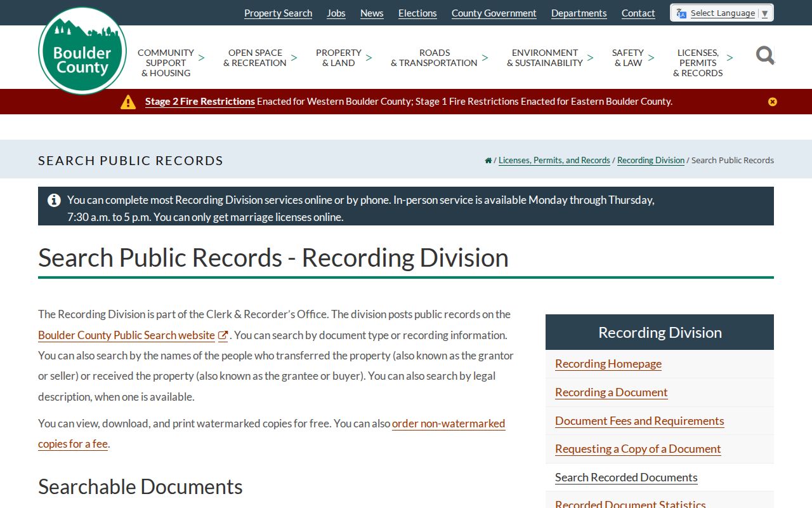
Task: Open Document Fees and Requirements link
Action: 639,421
